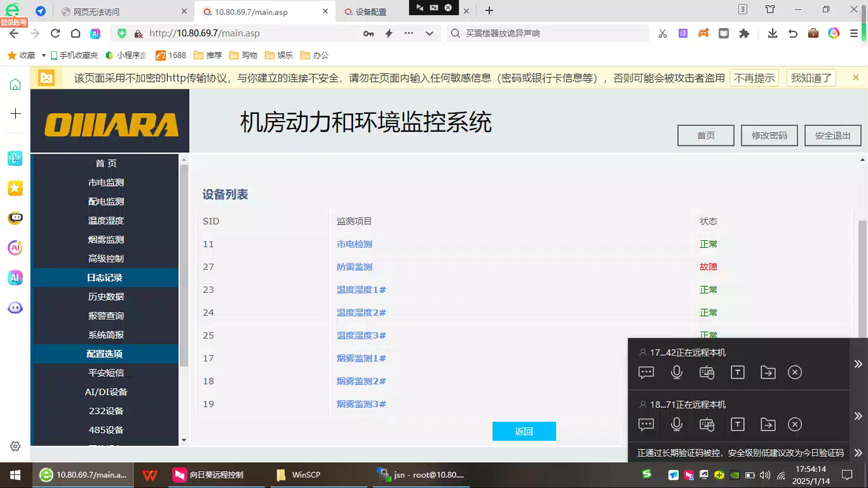Click the OMARA logo
Image resolution: width=868 pixels, height=488 pixels.
[x=111, y=125]
